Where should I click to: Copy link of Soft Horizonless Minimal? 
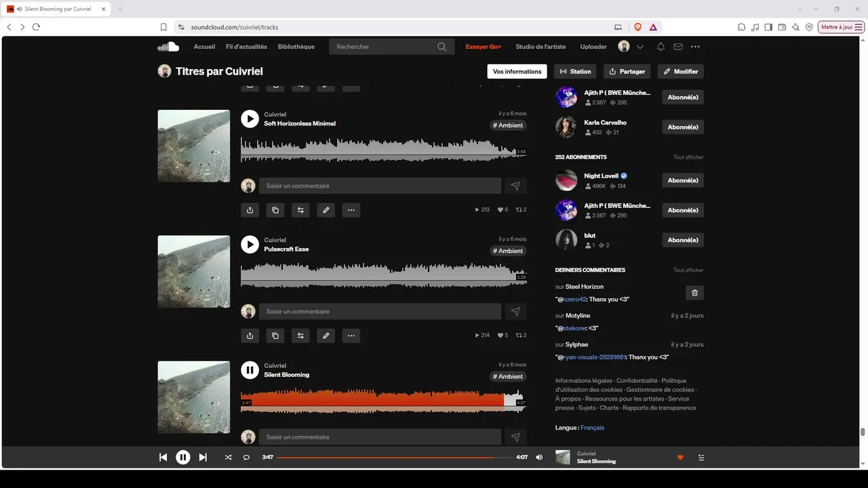click(275, 210)
